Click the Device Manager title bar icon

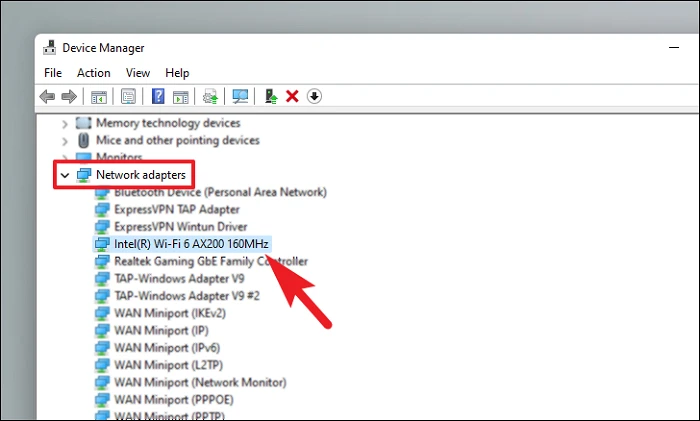click(x=50, y=48)
